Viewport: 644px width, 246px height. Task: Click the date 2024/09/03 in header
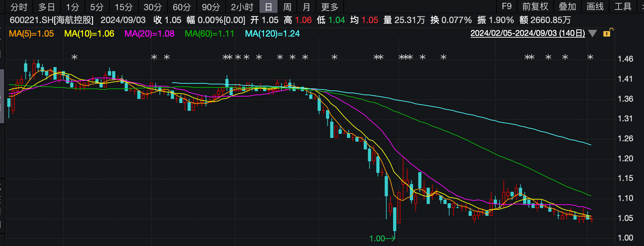[123, 20]
